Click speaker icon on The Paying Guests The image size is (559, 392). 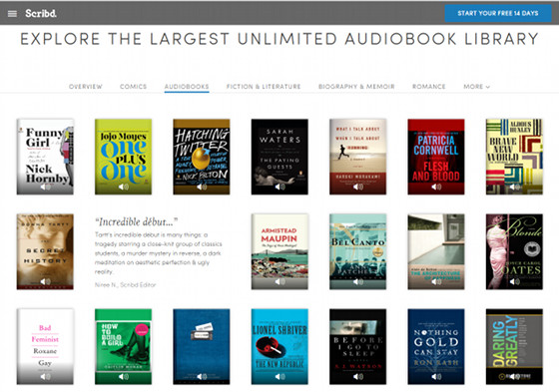coord(279,187)
